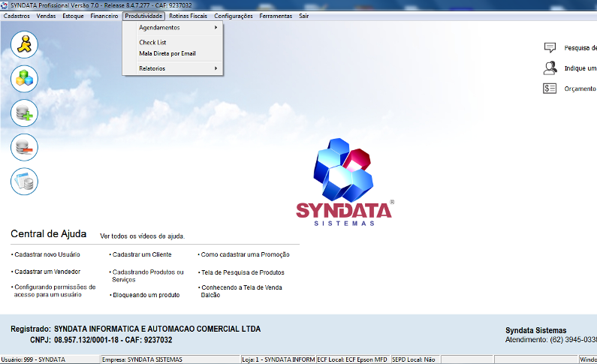
Task: Open Bloqueando um produto help topic
Action: click(146, 295)
